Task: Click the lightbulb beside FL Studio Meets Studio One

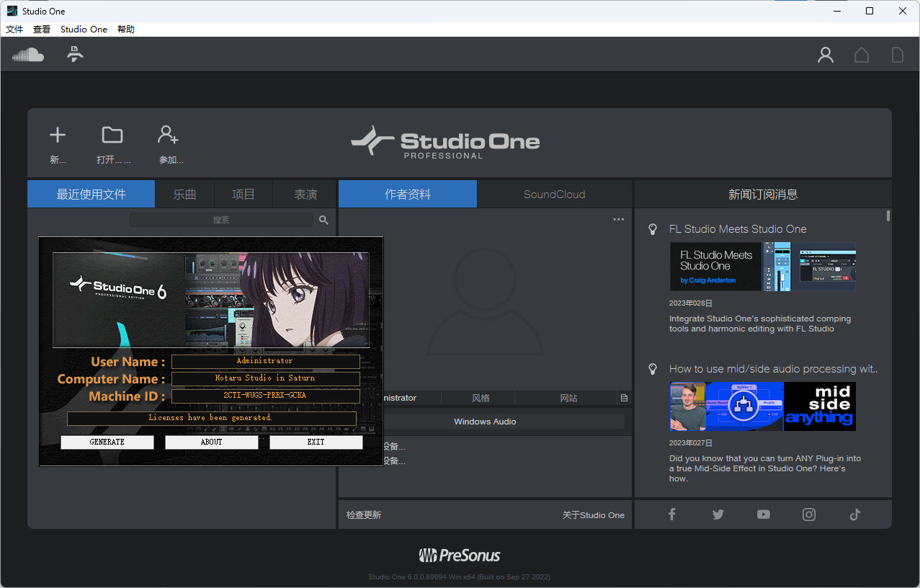Action: (653, 229)
